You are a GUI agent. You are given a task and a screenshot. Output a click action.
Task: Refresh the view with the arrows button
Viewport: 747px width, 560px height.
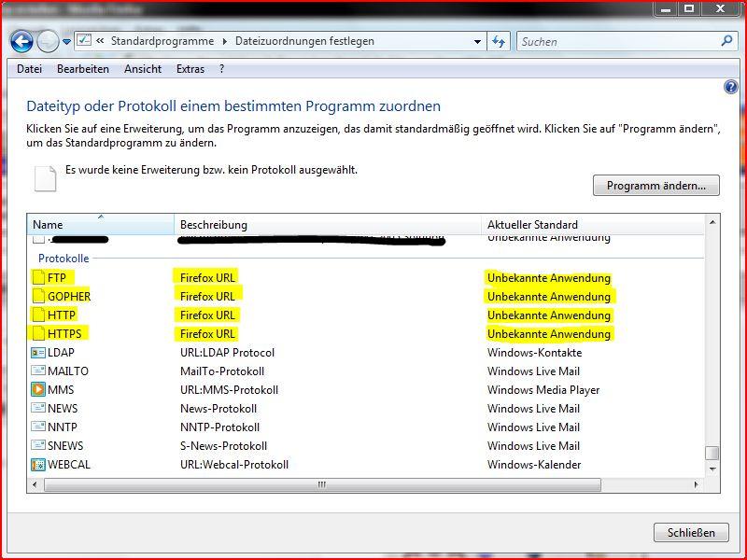[499, 41]
